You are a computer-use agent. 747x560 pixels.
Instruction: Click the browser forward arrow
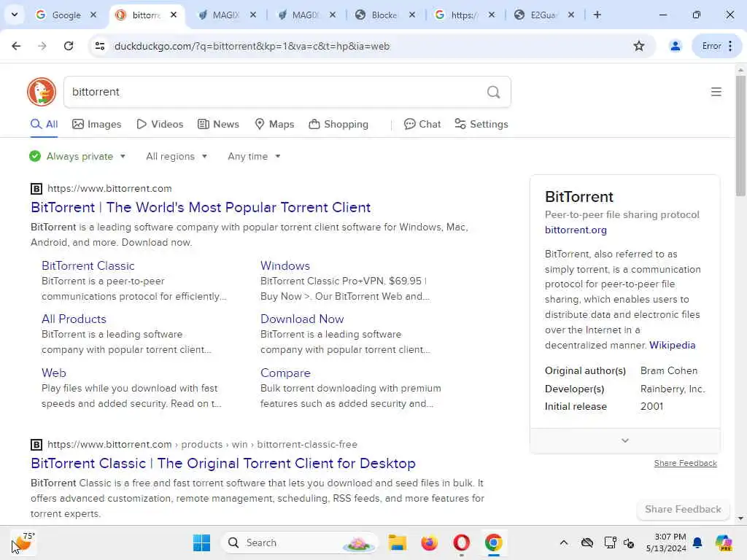click(x=42, y=46)
